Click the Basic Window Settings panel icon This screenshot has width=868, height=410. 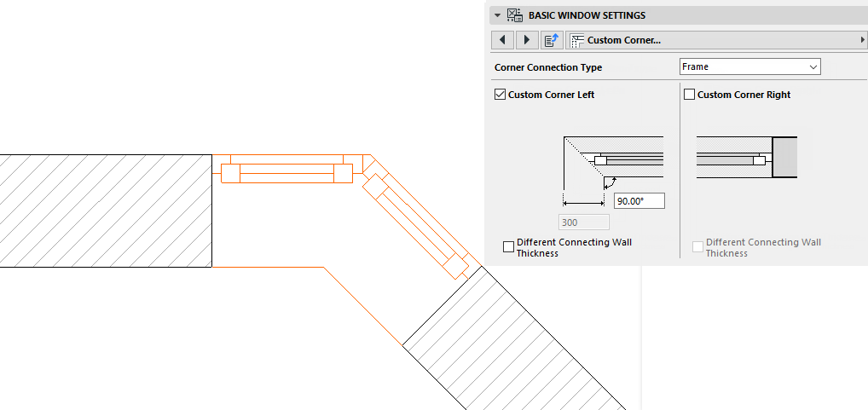(x=515, y=15)
